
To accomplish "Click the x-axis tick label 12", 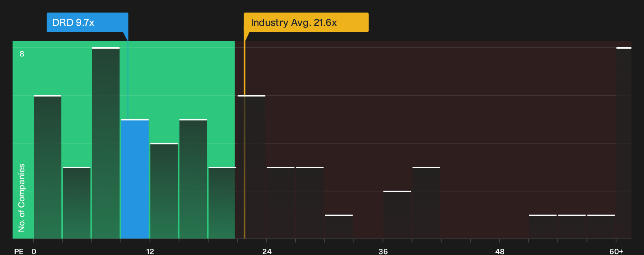I will pyautogui.click(x=150, y=251).
